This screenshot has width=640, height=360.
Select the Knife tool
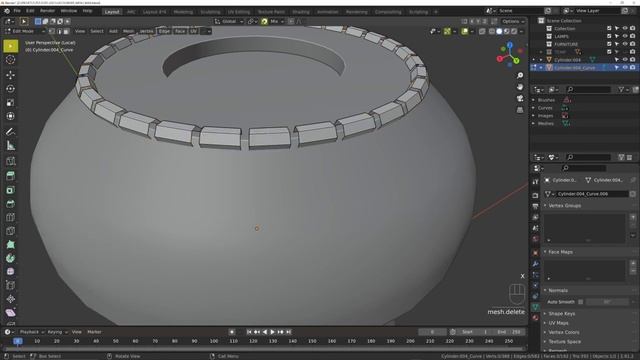tap(11, 231)
